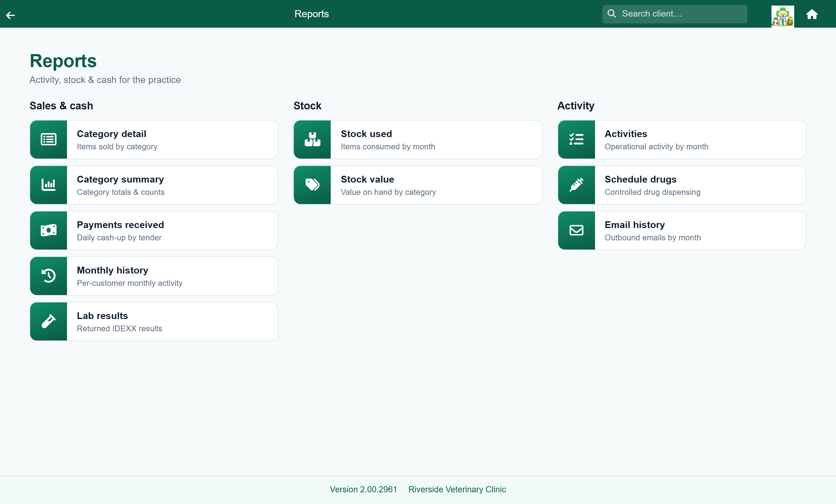
Task: Click the 'Stock' section heading
Action: (307, 105)
